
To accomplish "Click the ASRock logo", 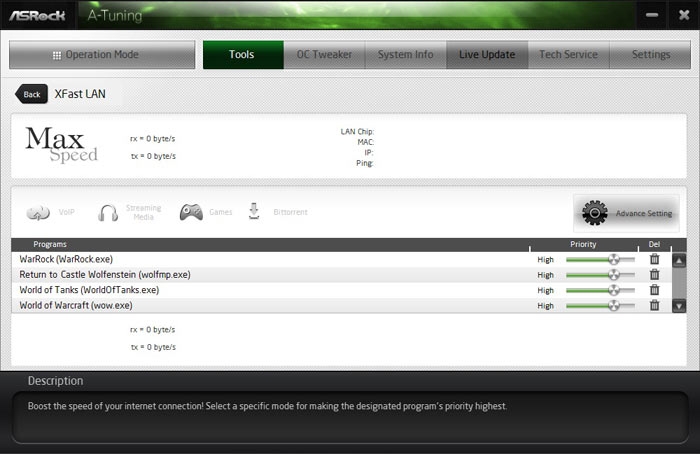I will click(x=38, y=16).
